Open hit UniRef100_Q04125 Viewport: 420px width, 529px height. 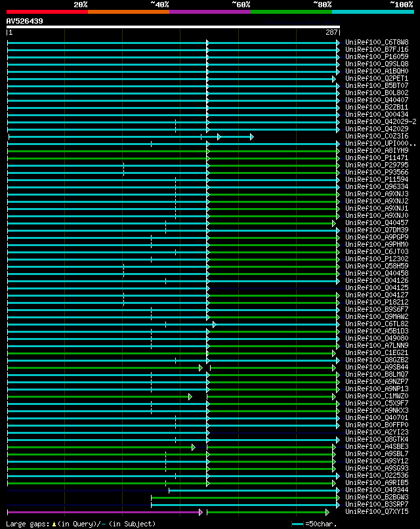point(377,287)
